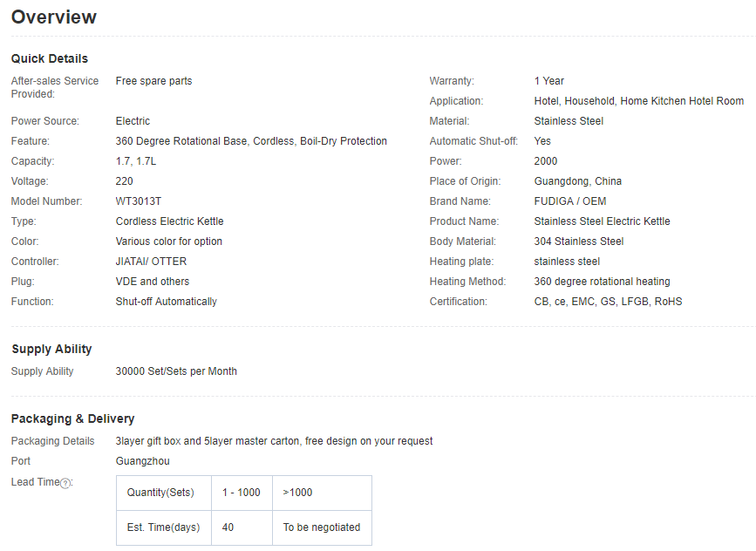Click the Supply Ability section heading
Image resolution: width=756 pixels, height=551 pixels.
(x=51, y=349)
